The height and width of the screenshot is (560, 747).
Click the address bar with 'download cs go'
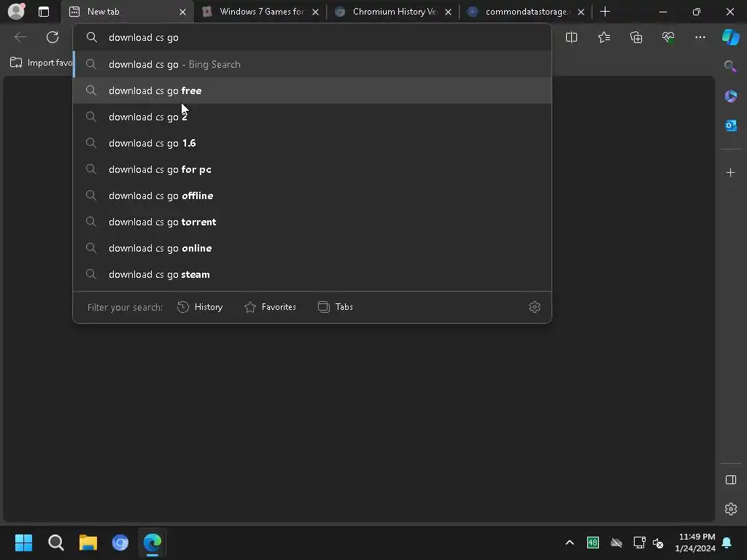pos(312,37)
